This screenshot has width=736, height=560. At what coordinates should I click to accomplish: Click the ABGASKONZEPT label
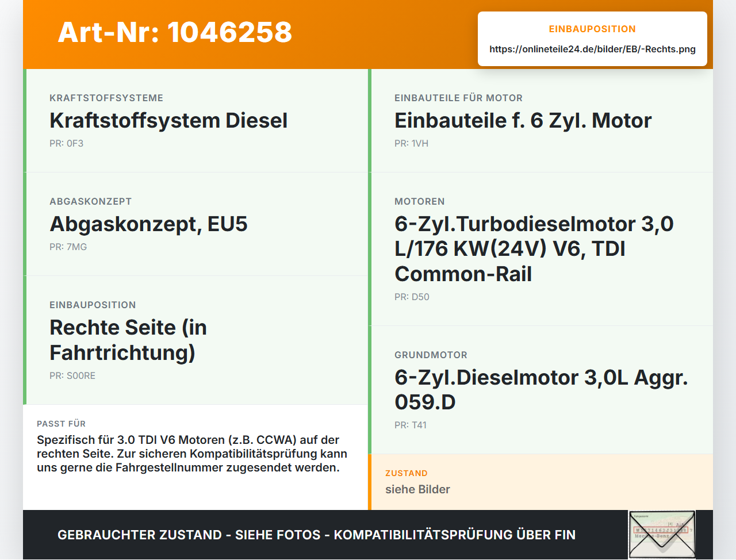(90, 201)
